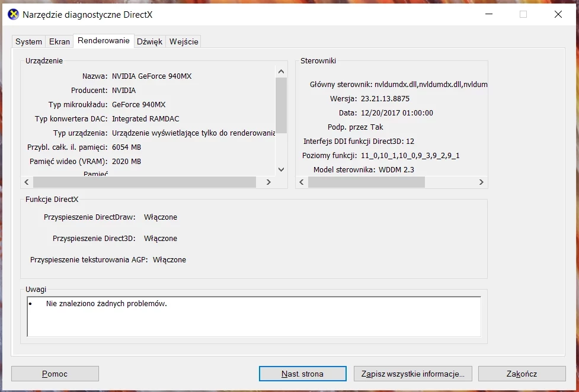Click the driver version 23.21.13.8875

pyautogui.click(x=385, y=99)
